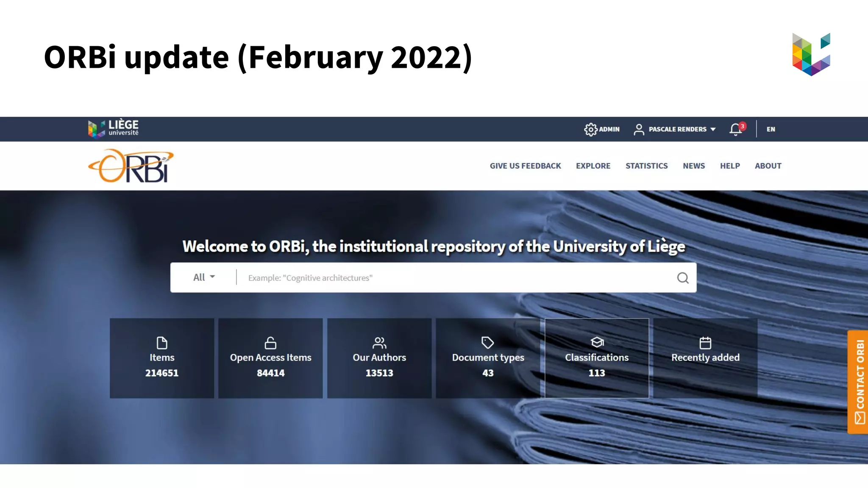Click the Welcome to ORBi heading
Image resolution: width=868 pixels, height=488 pixels.
434,246
